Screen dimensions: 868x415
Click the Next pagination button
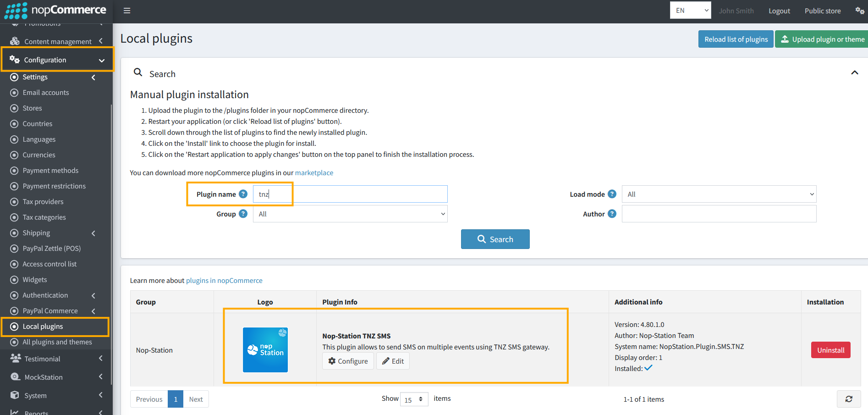(x=196, y=399)
